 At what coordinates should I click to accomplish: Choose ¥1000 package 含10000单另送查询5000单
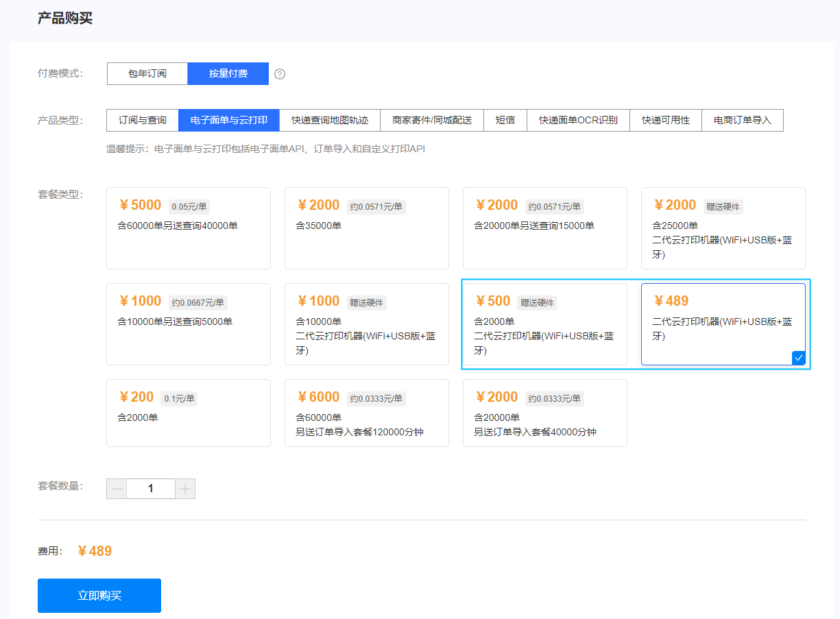[x=189, y=324]
